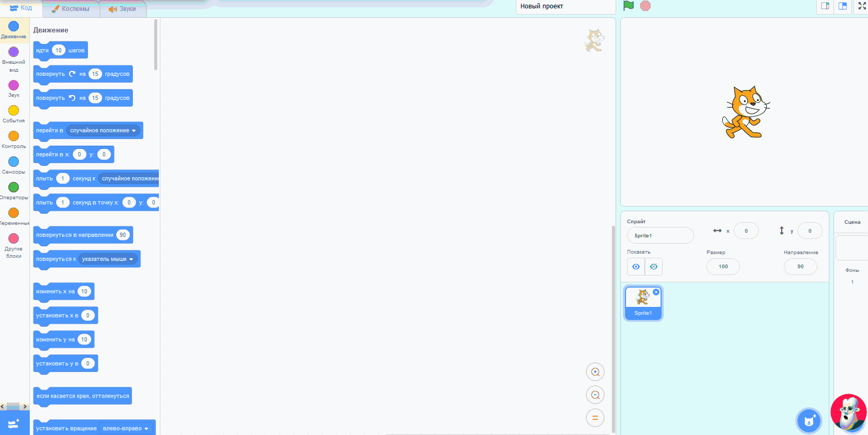Switch to the Костюмы tab
This screenshot has height=435, width=868.
click(x=71, y=9)
